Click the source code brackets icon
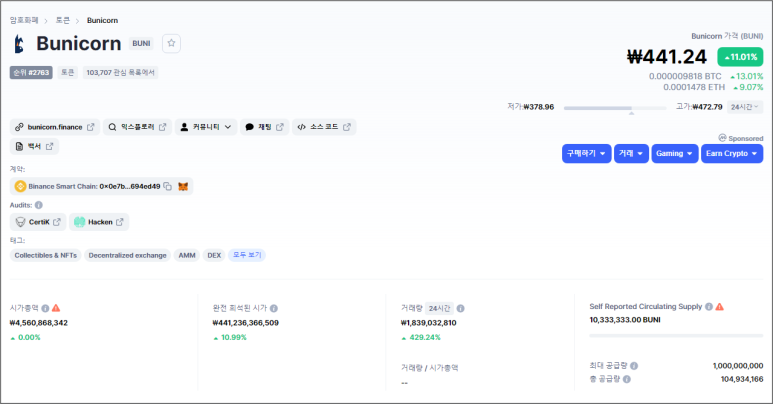Image resolution: width=773 pixels, height=404 pixels. 301,127
